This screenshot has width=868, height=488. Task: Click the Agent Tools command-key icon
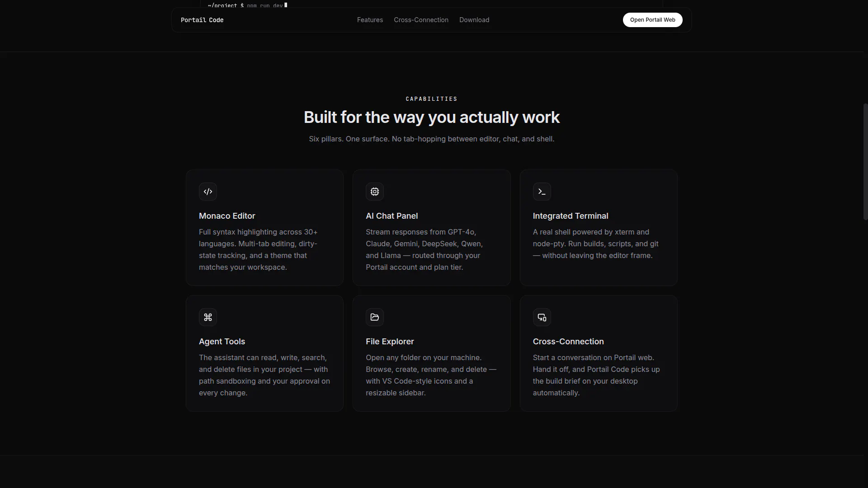[x=208, y=317]
